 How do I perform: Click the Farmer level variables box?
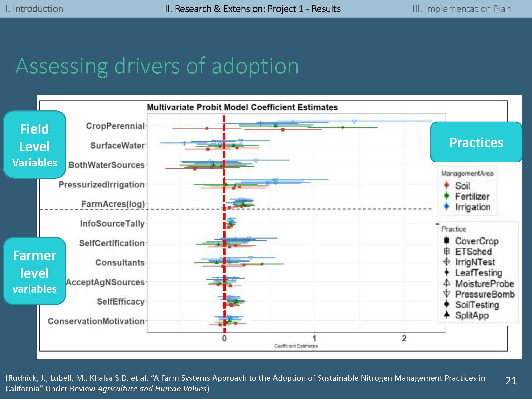[x=35, y=271]
